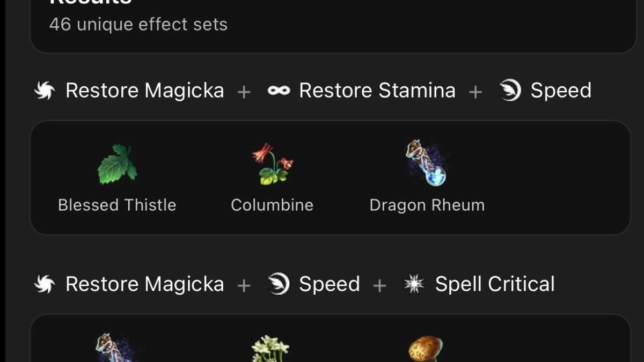Click the Speed icon in the Restore Stamina set
The height and width of the screenshot is (362, 644).
click(510, 91)
